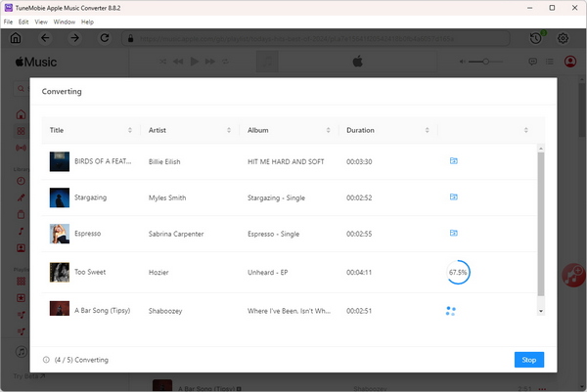Click the info icon beside Converting status
The width and height of the screenshot is (587, 392).
(46, 360)
